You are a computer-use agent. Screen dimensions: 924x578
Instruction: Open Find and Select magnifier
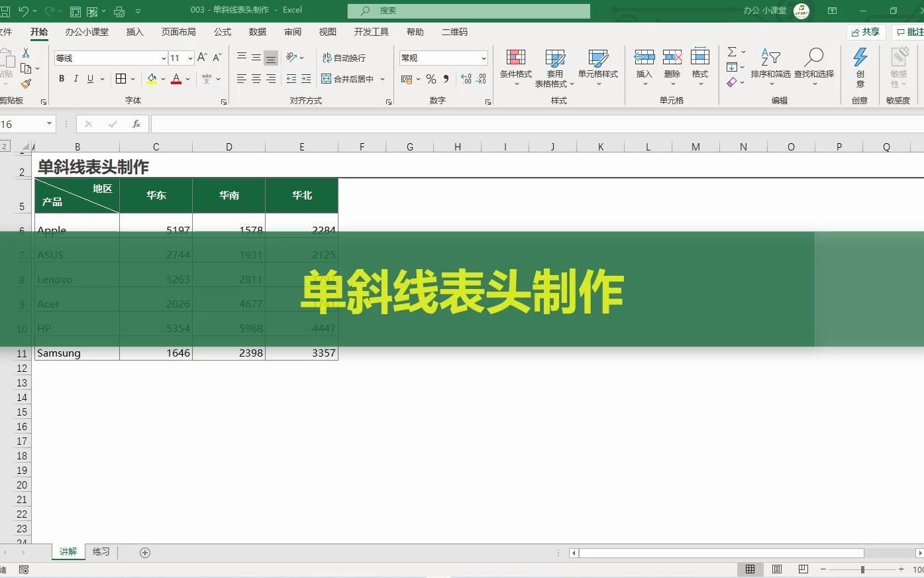coord(814,66)
